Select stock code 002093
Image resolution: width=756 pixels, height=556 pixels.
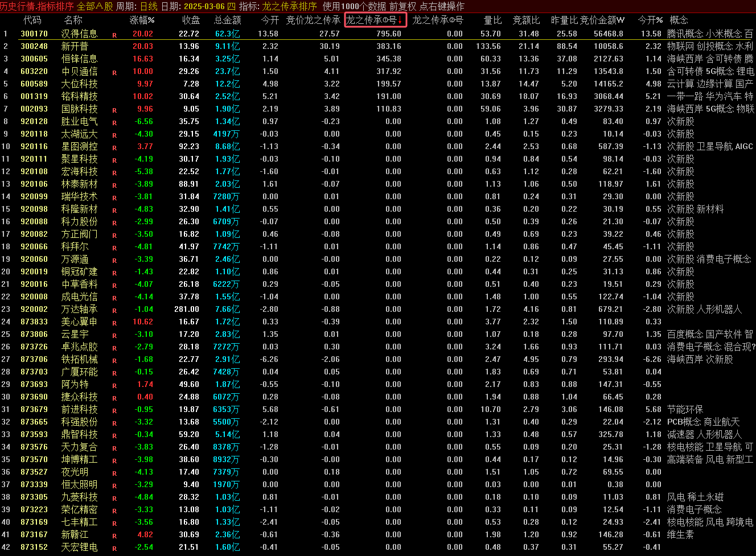tap(34, 109)
